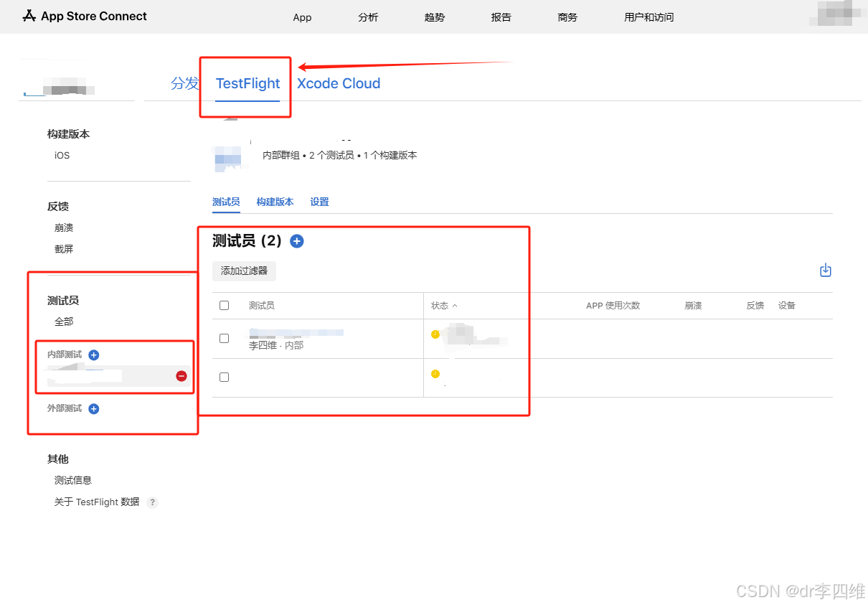The width and height of the screenshot is (868, 605).
Task: Select the 设置 sub-tab
Action: pyautogui.click(x=320, y=202)
